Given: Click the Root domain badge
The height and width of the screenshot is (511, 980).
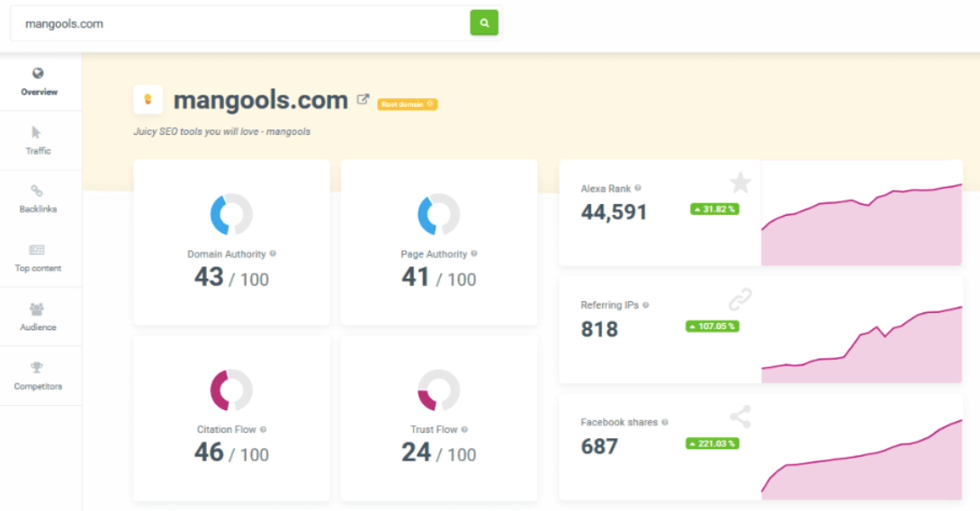Looking at the screenshot, I should [407, 104].
